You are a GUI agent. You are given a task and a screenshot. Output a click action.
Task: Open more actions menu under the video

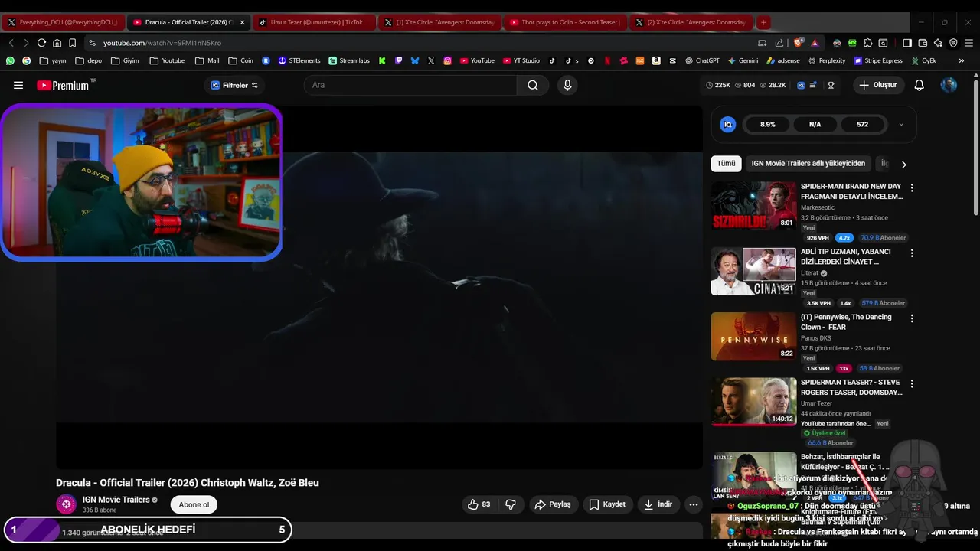coord(694,504)
